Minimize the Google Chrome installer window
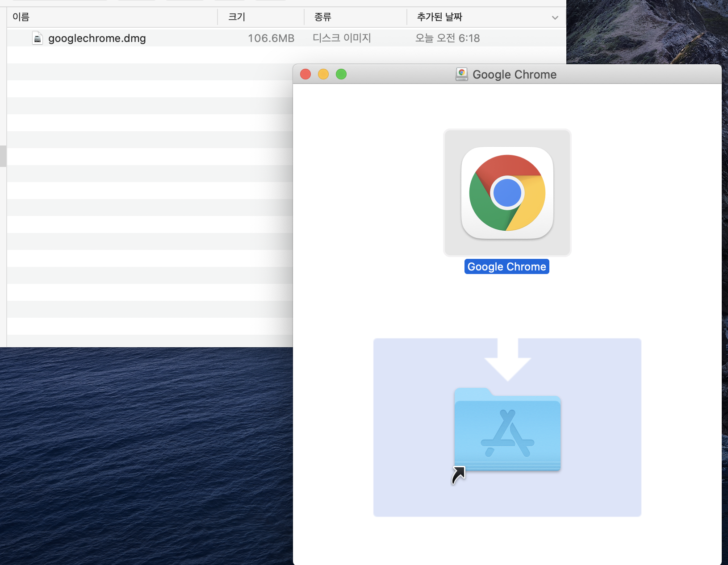 pyautogui.click(x=323, y=74)
